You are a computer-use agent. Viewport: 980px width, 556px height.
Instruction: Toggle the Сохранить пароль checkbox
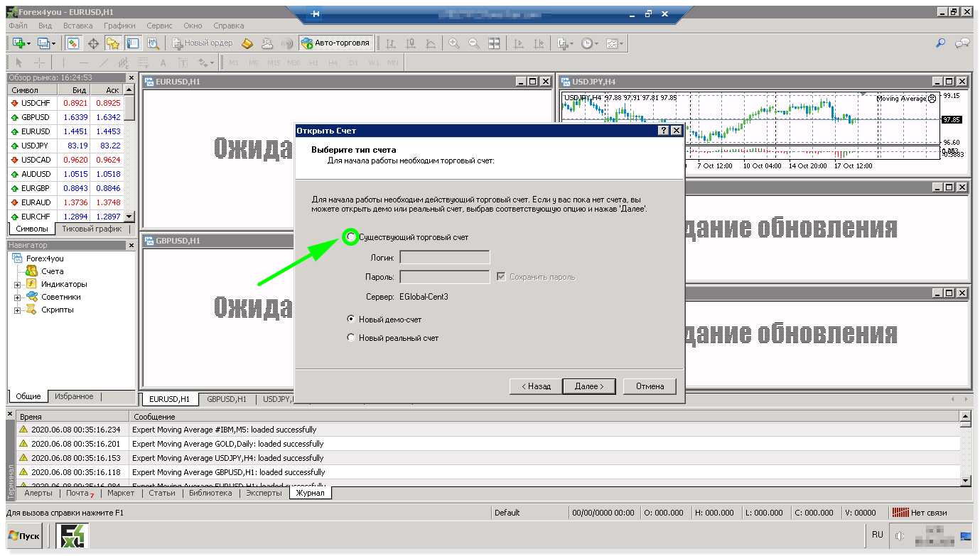[x=502, y=277]
